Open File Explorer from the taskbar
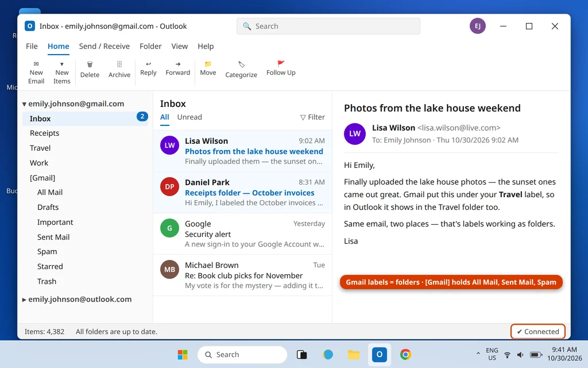 [354, 354]
